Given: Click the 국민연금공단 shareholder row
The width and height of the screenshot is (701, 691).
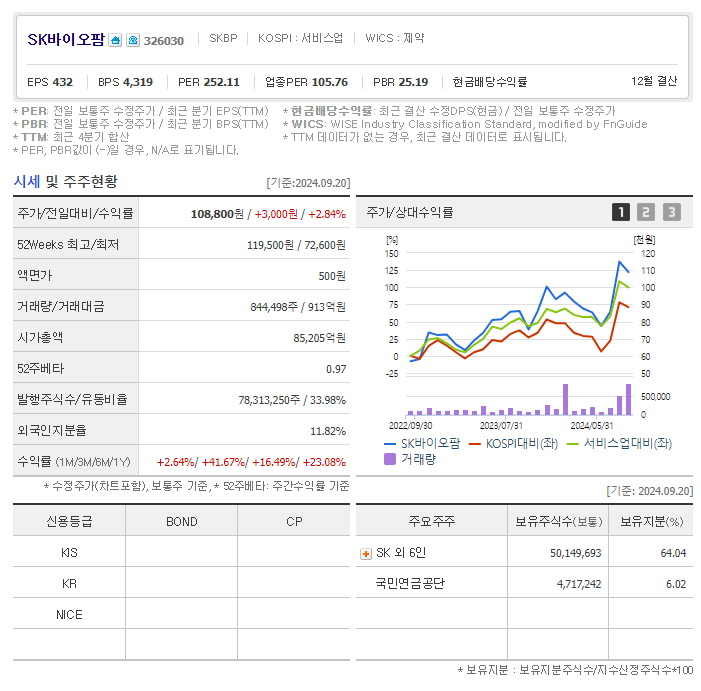Looking at the screenshot, I should pos(524,584).
